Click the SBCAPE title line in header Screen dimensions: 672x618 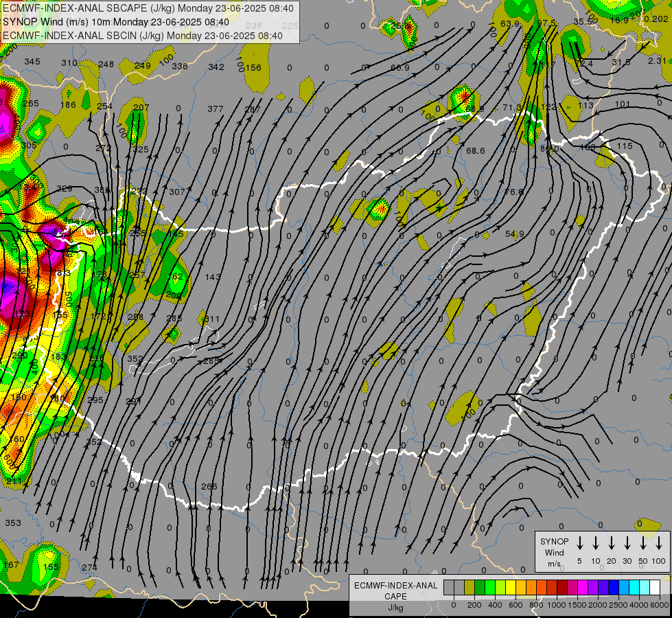click(x=148, y=8)
